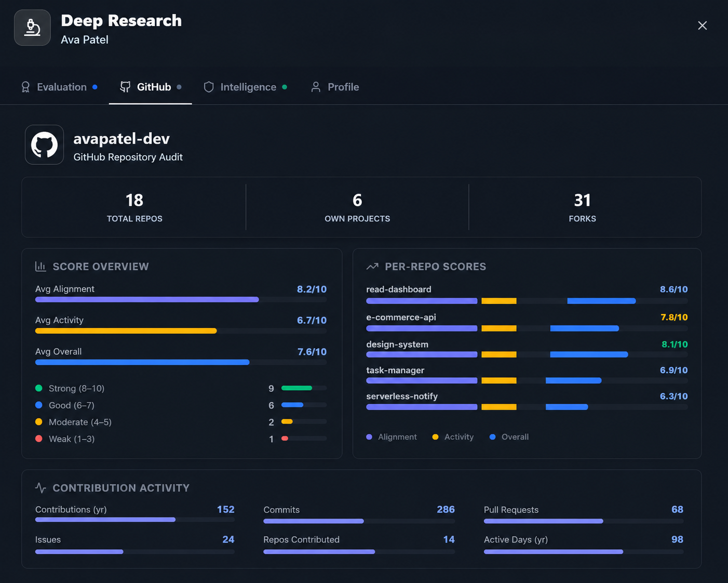Click the Strong (8–10) count bar
728x583 pixels.
(304, 388)
